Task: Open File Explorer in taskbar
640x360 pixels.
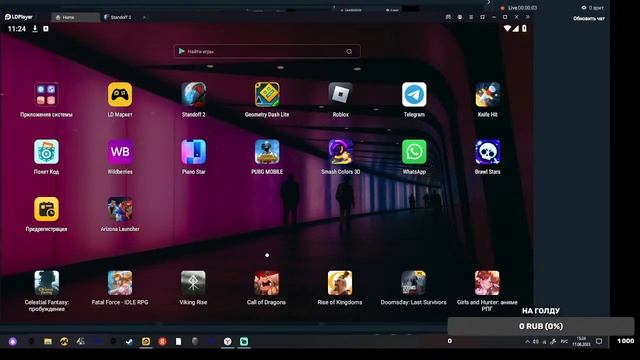Action: 48,341
